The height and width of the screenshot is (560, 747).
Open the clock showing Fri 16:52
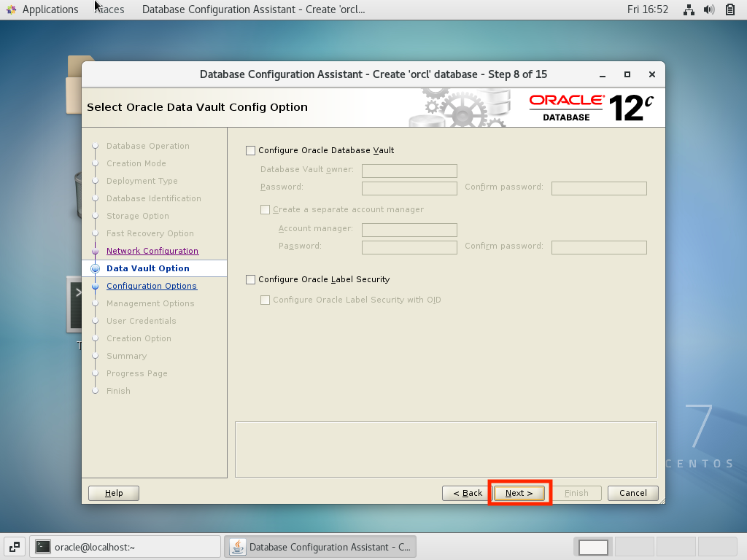click(648, 9)
